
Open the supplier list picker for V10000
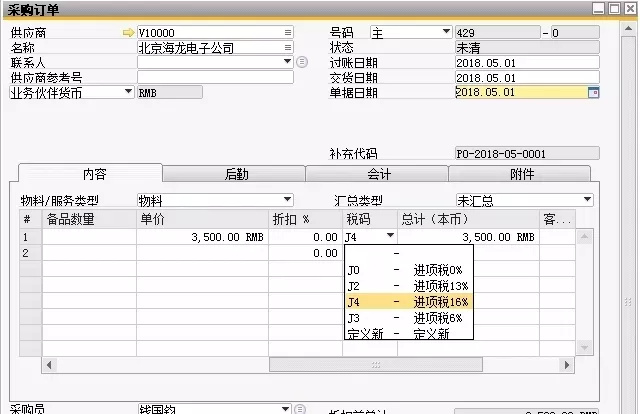pos(288,33)
